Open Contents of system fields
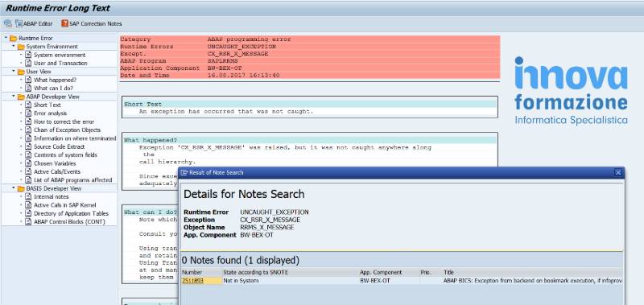This screenshot has height=305, width=644. click(65, 155)
